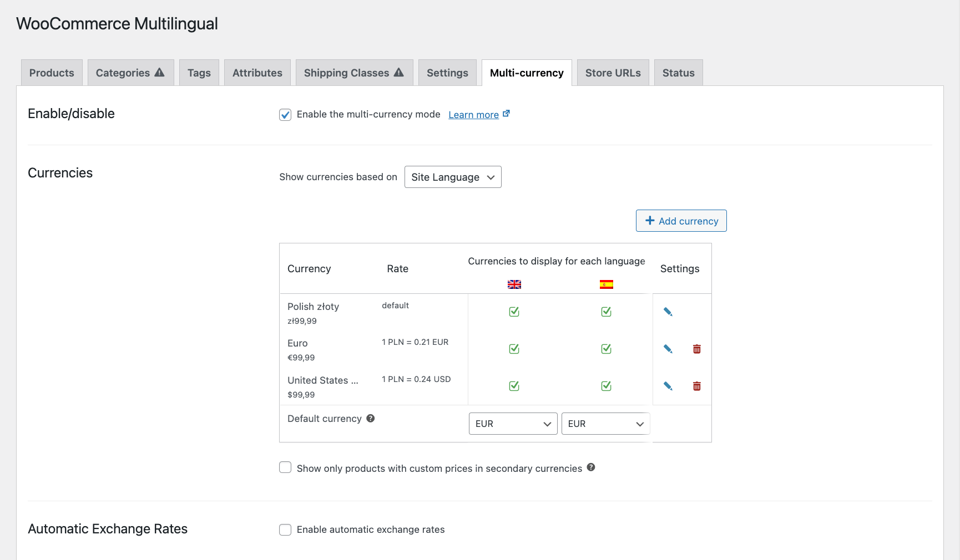Image resolution: width=960 pixels, height=560 pixels.
Task: Click the 'United States ...' currency name
Action: point(323,380)
